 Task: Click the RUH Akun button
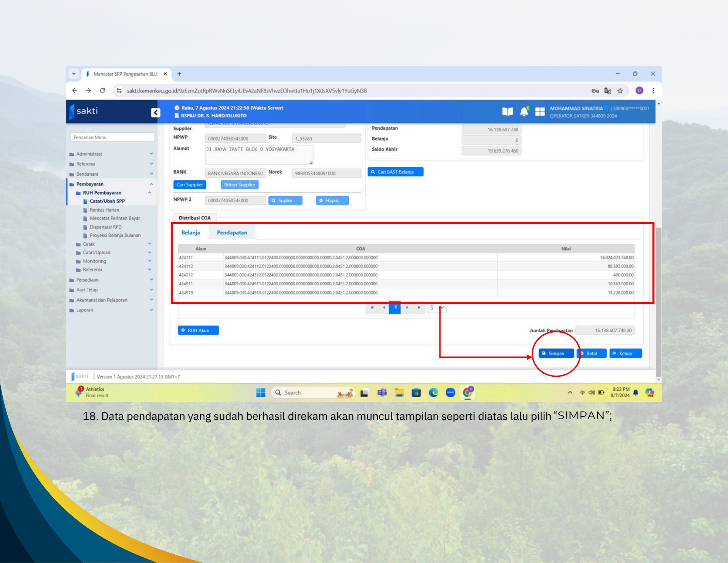point(198,330)
